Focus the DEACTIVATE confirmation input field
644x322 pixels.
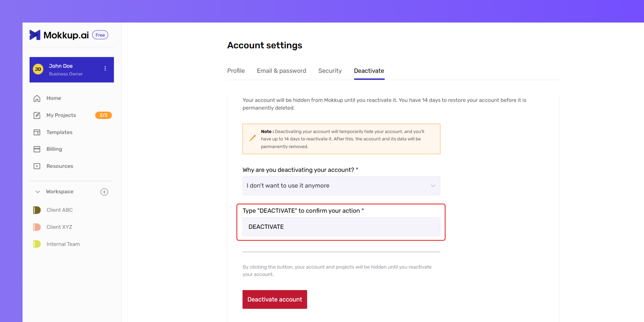coord(341,227)
